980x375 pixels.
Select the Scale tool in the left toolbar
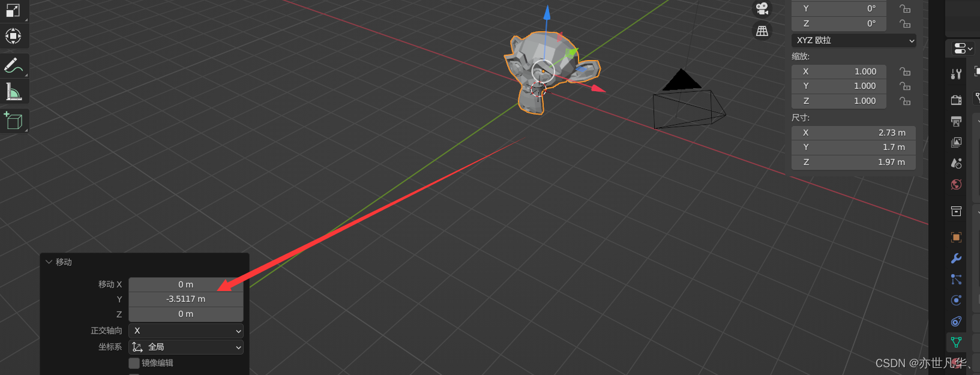click(x=13, y=10)
